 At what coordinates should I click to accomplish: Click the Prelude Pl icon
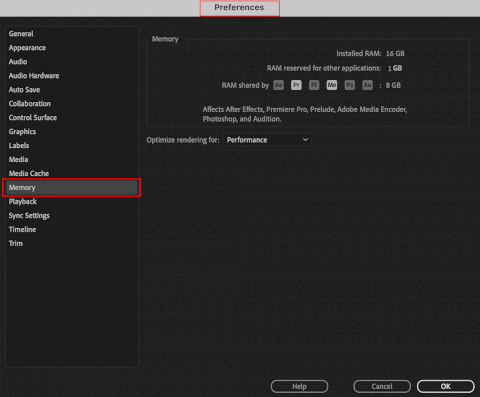(x=314, y=85)
